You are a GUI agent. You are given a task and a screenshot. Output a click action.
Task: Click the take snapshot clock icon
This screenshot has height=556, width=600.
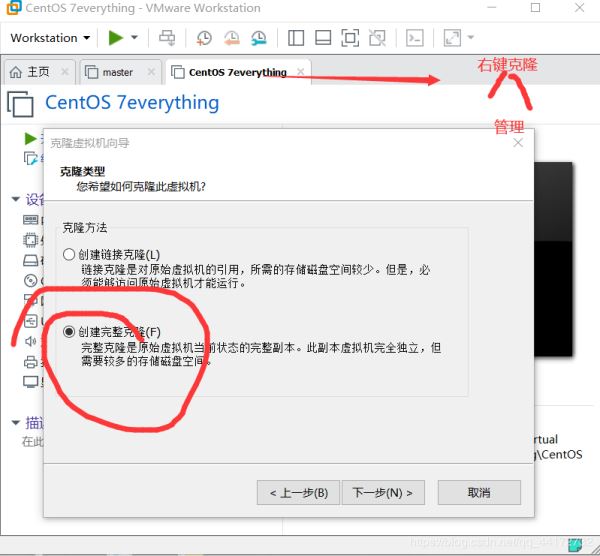204,38
